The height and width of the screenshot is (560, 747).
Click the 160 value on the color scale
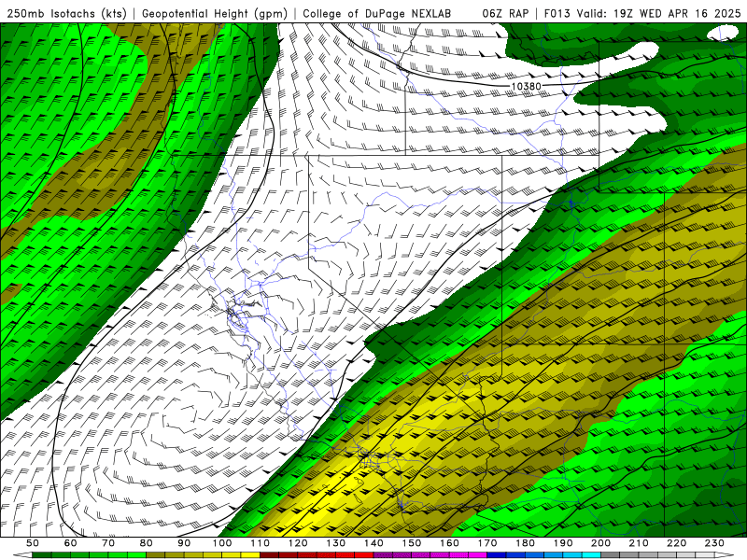coord(450,543)
